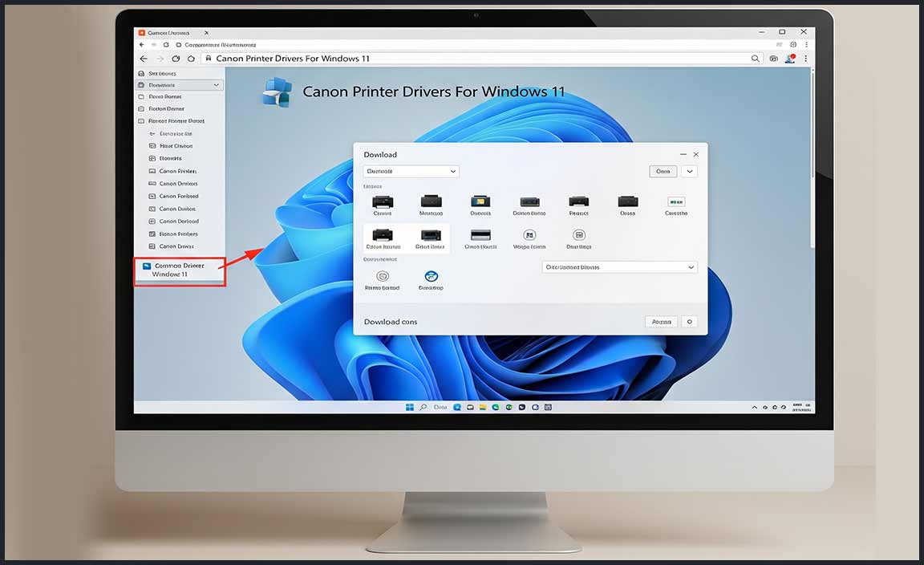Click the clock at the taskbar's right end

tap(800, 407)
